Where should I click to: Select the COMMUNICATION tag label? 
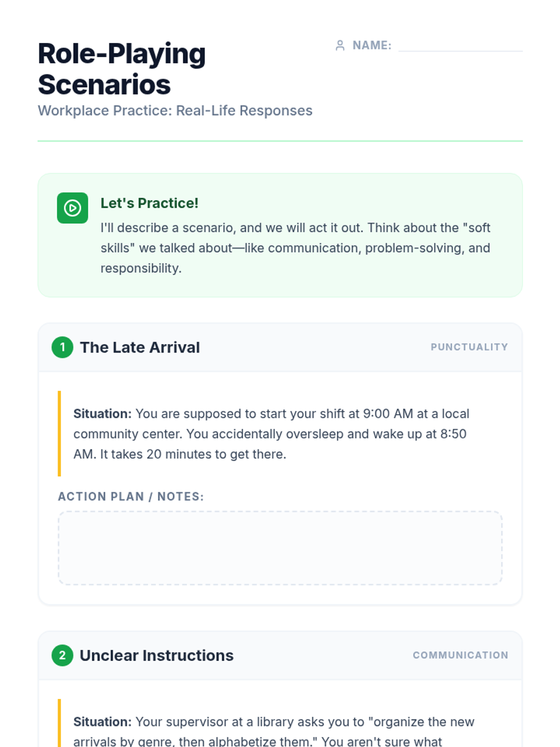[x=460, y=655]
